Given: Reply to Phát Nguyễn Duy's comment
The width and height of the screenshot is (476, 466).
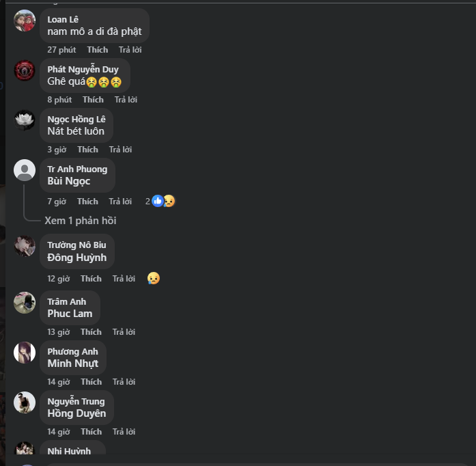Looking at the screenshot, I should [126, 100].
